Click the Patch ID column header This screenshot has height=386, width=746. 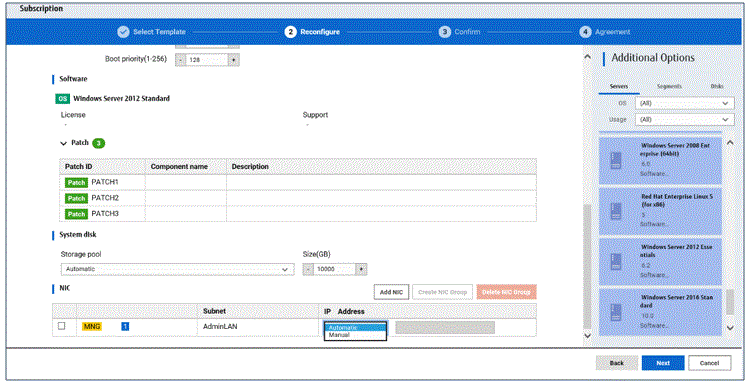(79, 167)
